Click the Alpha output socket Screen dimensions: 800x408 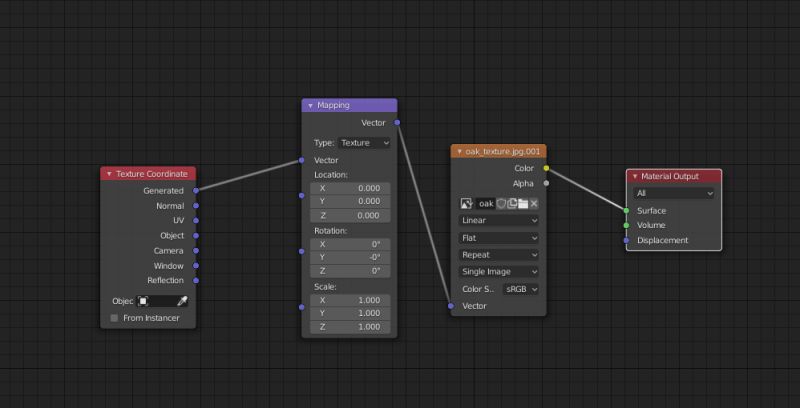click(x=546, y=183)
